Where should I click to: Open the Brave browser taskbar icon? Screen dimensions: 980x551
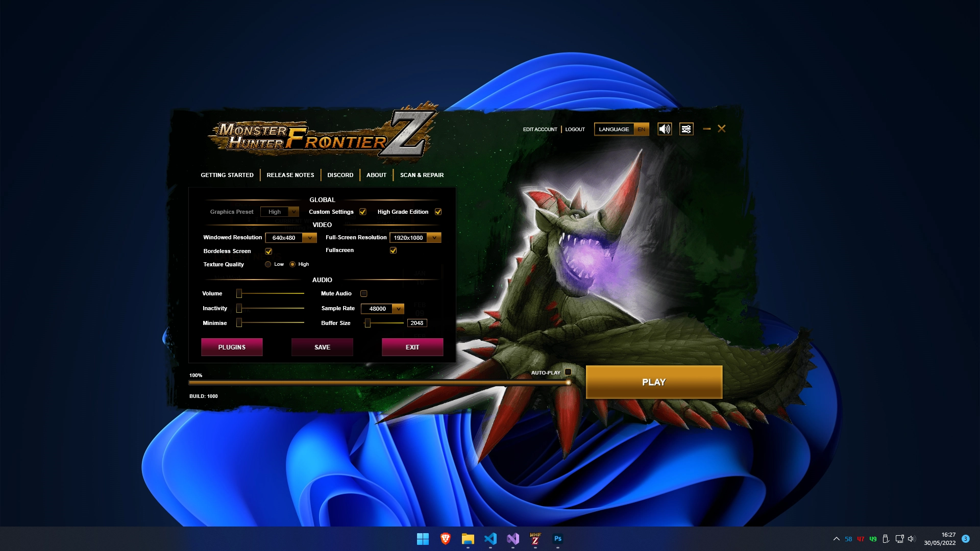click(446, 539)
